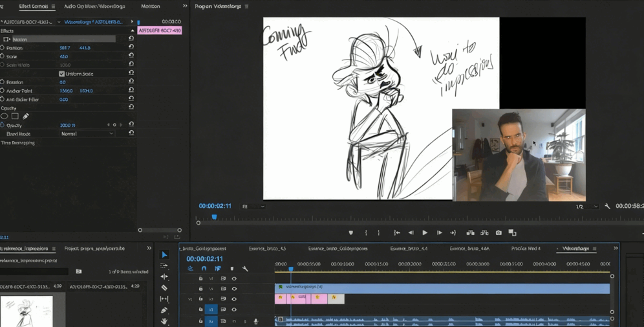Screen dimensions: 644x327
Task: Choose the Pen tool in timeline toolbar
Action: coord(164,310)
